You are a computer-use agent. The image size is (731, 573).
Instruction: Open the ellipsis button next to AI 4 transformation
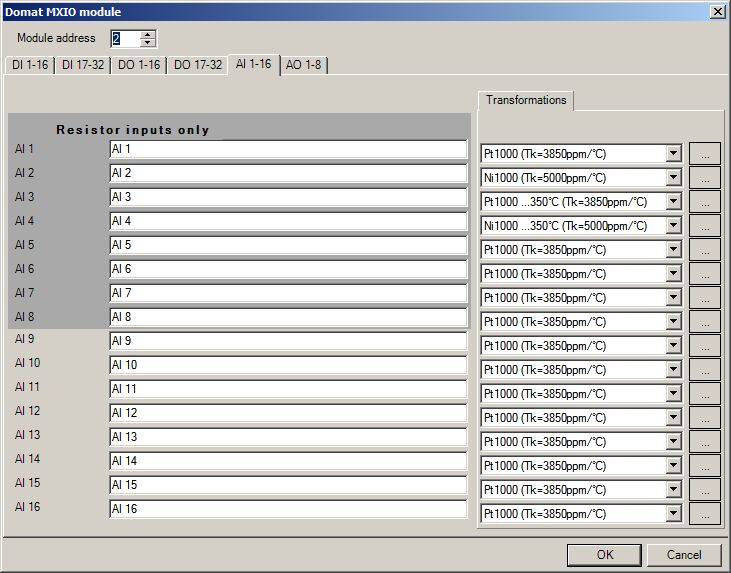pos(704,226)
